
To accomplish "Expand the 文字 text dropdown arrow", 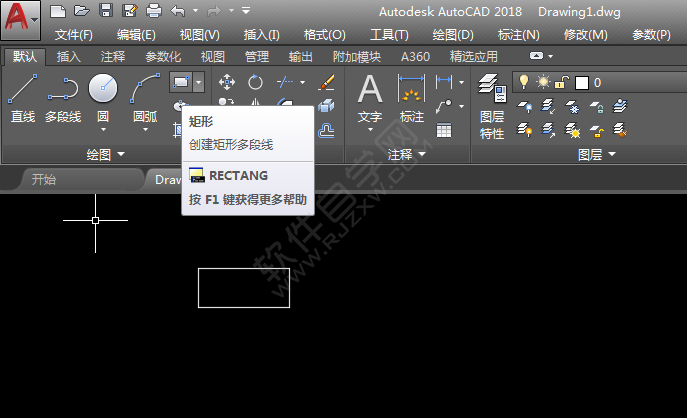I will tap(370, 130).
